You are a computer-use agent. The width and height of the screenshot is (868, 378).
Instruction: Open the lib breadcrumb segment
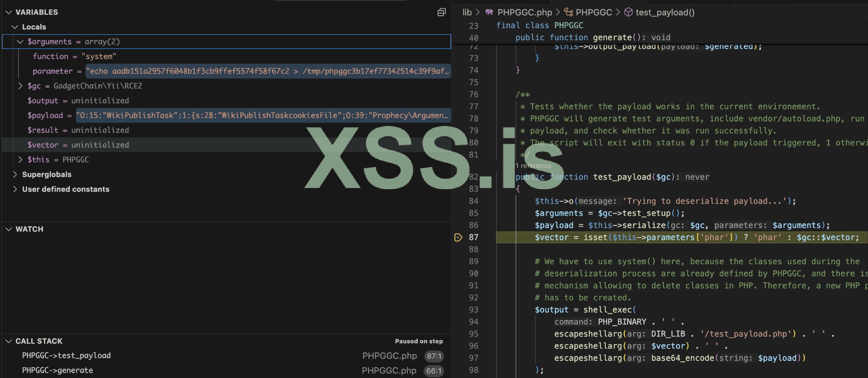tap(467, 12)
